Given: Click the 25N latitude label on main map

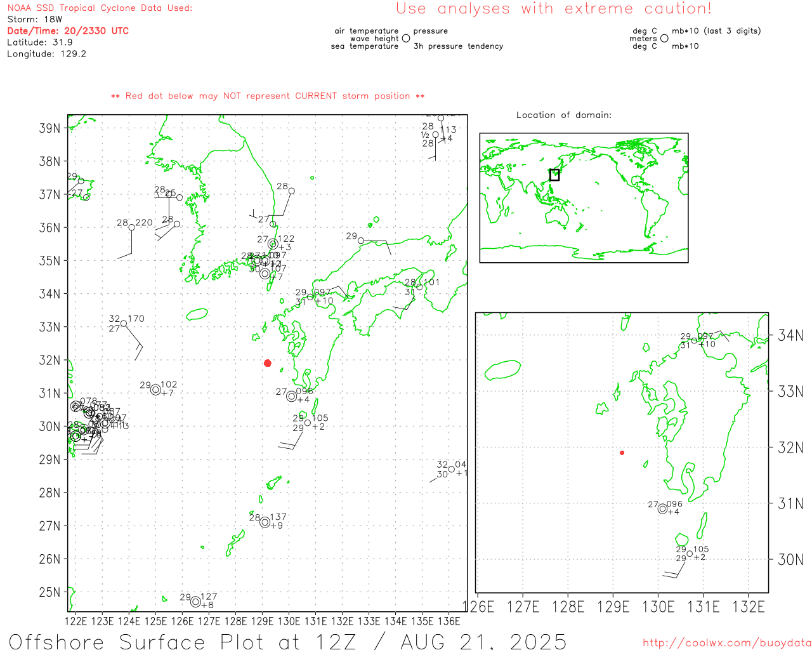Looking at the screenshot, I should click(x=49, y=592).
